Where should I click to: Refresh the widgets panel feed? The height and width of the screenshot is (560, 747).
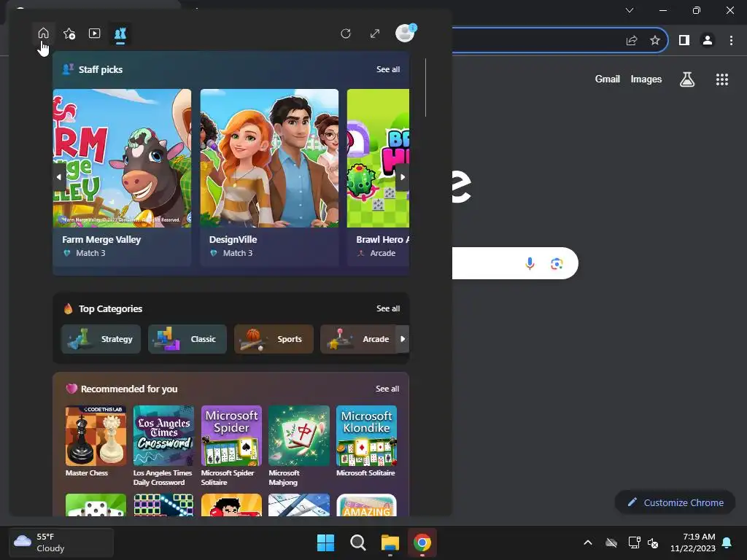click(x=346, y=34)
